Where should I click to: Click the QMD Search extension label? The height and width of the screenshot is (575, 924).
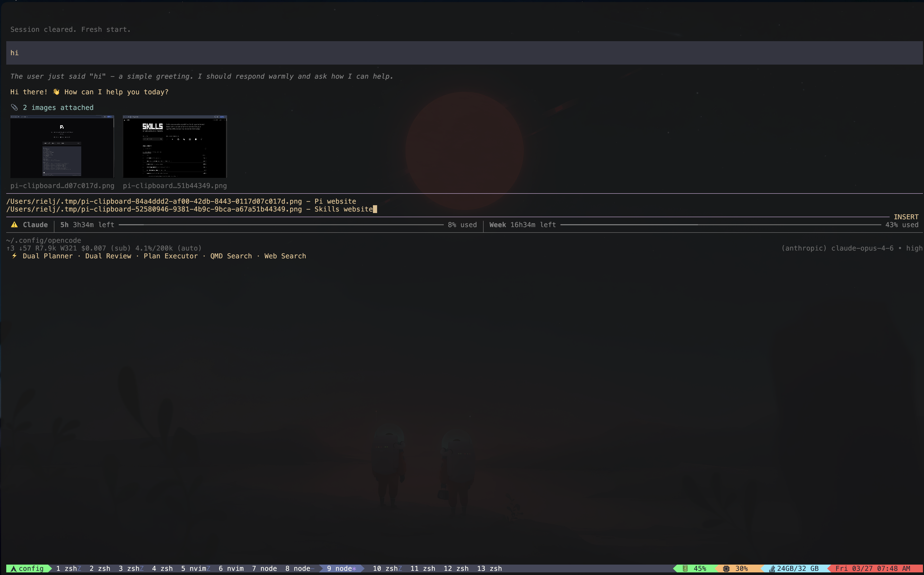(231, 256)
